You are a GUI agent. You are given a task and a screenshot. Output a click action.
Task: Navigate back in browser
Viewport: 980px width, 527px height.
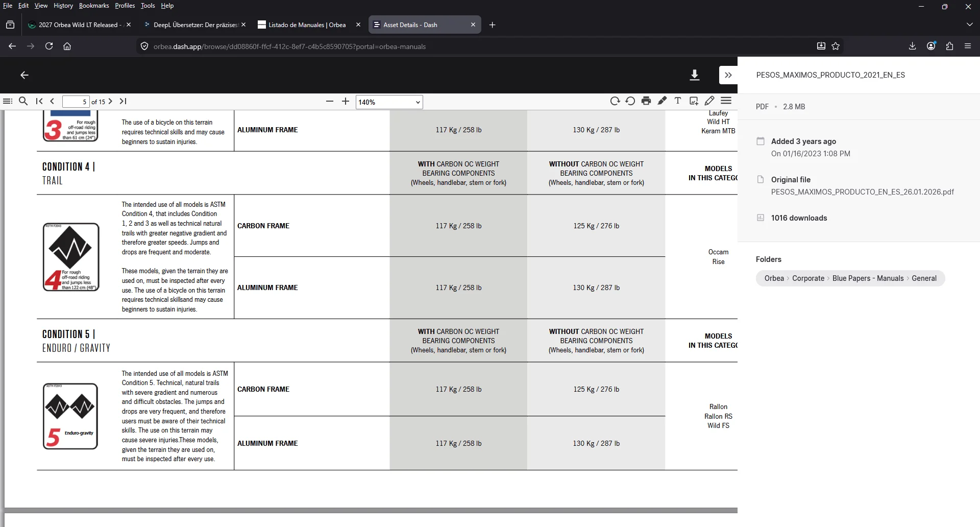12,46
